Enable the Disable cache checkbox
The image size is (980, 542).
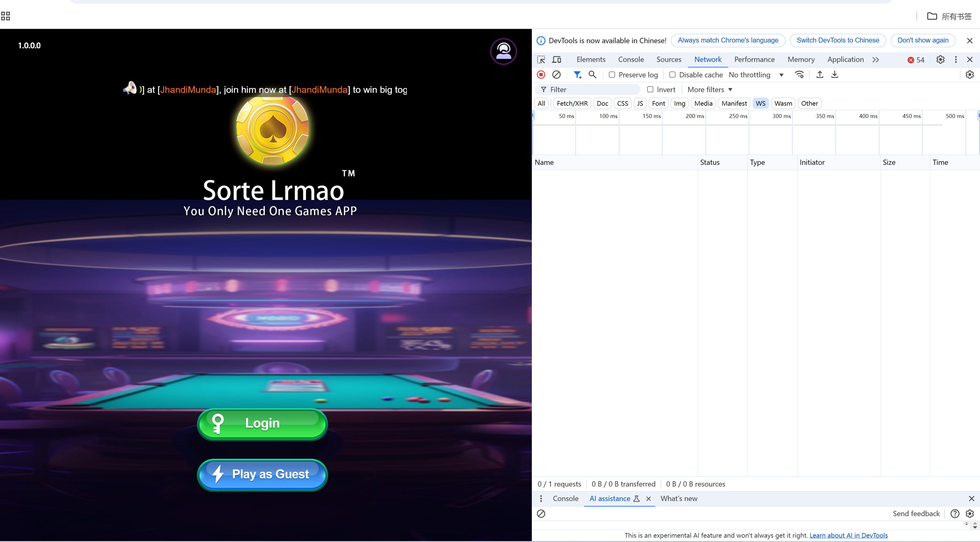point(672,75)
